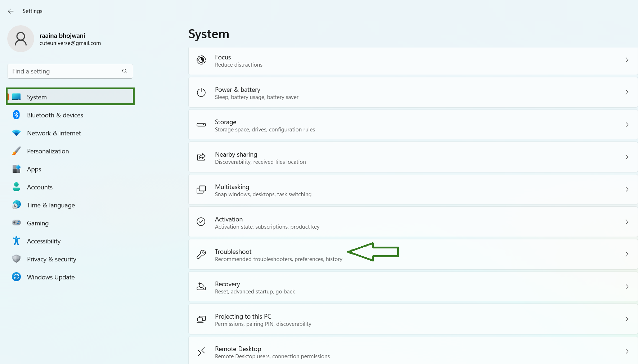Open Network & internet settings
The image size is (638, 364).
[54, 133]
